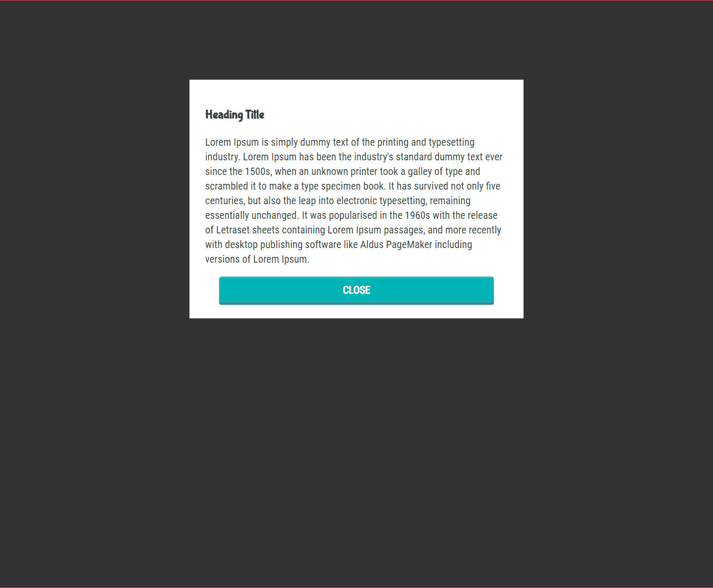Click the closing line "versions of Lorem Ipsum."
This screenshot has height=588, width=713.
(257, 260)
